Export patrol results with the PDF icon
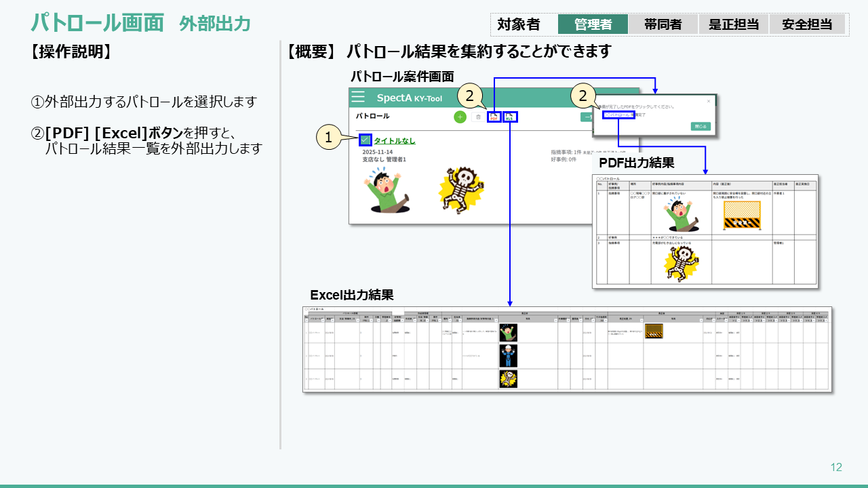This screenshot has height=488, width=868. point(494,117)
